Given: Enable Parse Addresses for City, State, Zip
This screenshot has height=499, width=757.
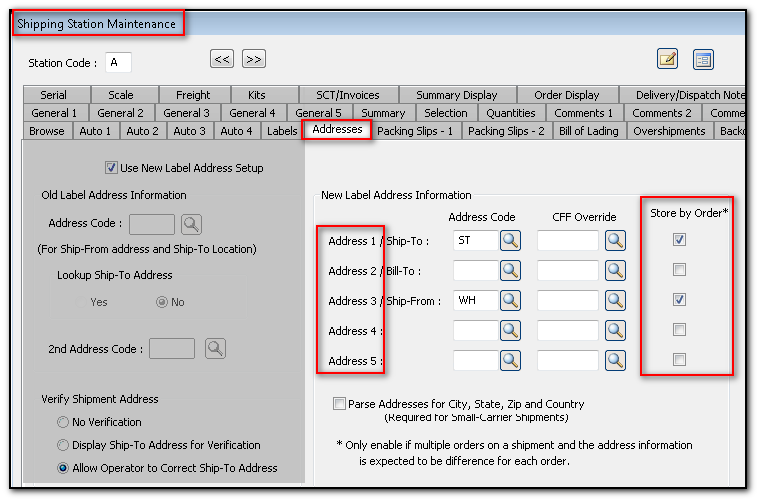Looking at the screenshot, I should [339, 404].
